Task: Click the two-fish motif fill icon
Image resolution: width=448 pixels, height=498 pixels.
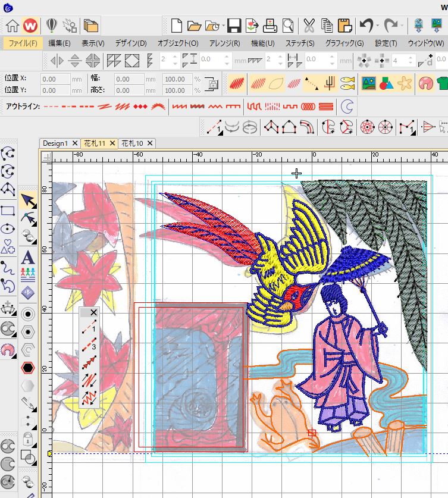Action: coord(347,83)
